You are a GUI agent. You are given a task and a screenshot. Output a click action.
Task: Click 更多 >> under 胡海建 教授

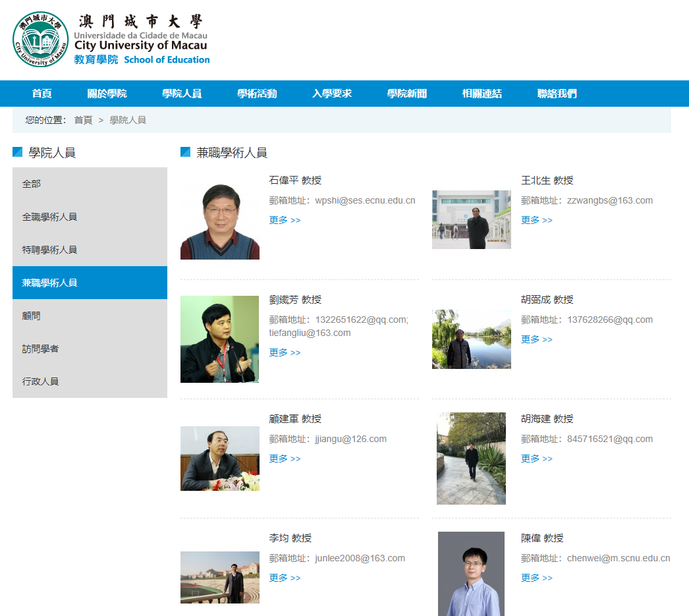(x=537, y=459)
